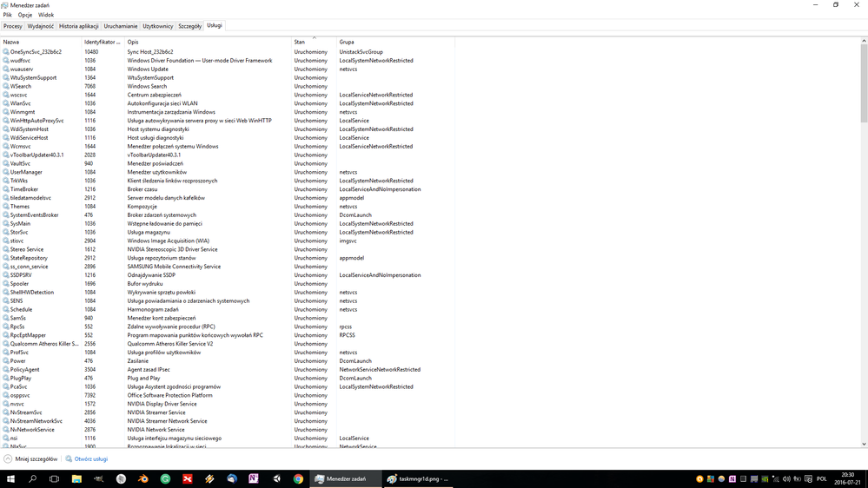Collapse view with Mniej szczegółów

point(31,458)
